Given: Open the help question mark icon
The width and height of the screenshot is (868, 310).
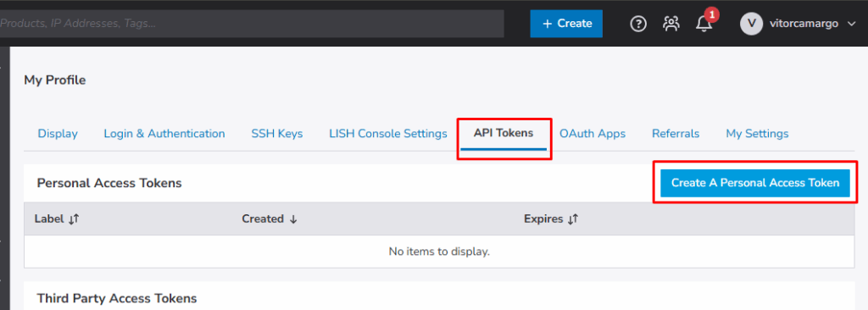Looking at the screenshot, I should 638,24.
